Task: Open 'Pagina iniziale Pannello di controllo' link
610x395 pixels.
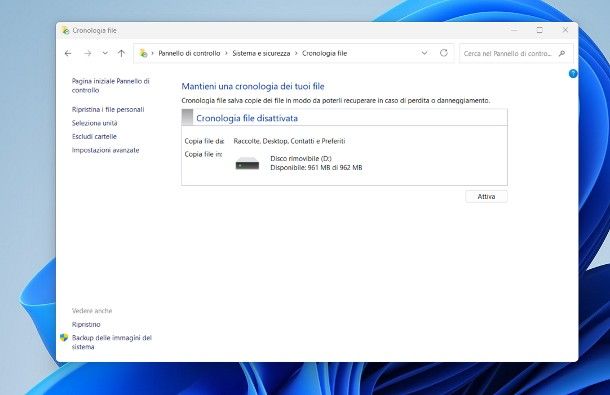Action: (x=110, y=86)
